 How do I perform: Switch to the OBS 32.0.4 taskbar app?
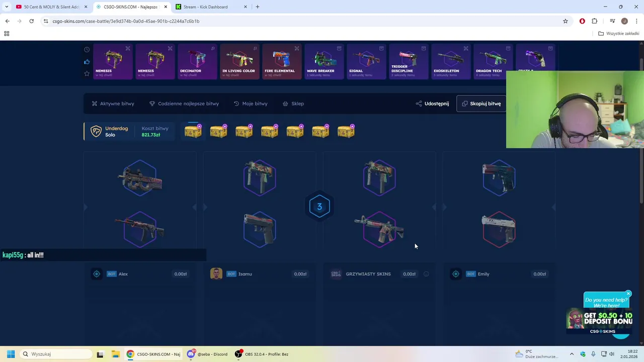tap(263, 354)
